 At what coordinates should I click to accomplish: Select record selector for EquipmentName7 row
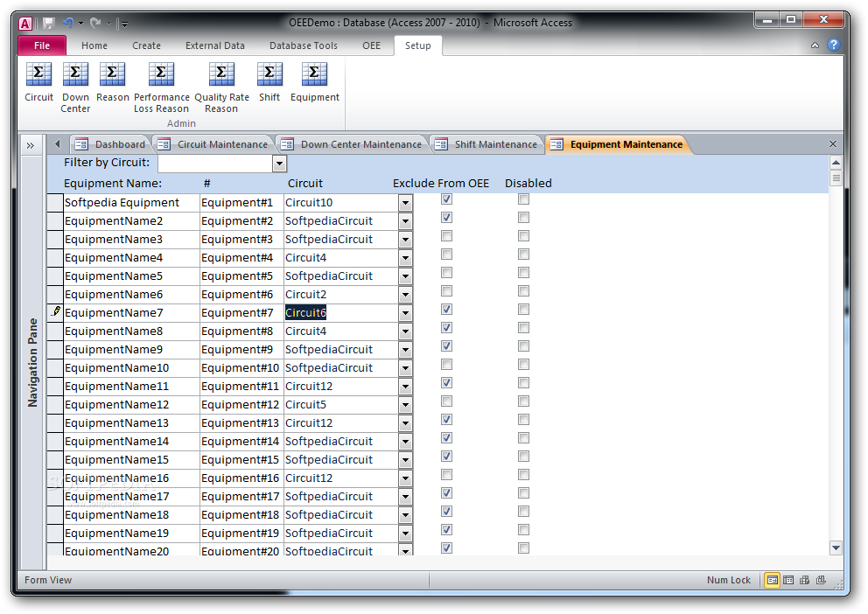(55, 312)
